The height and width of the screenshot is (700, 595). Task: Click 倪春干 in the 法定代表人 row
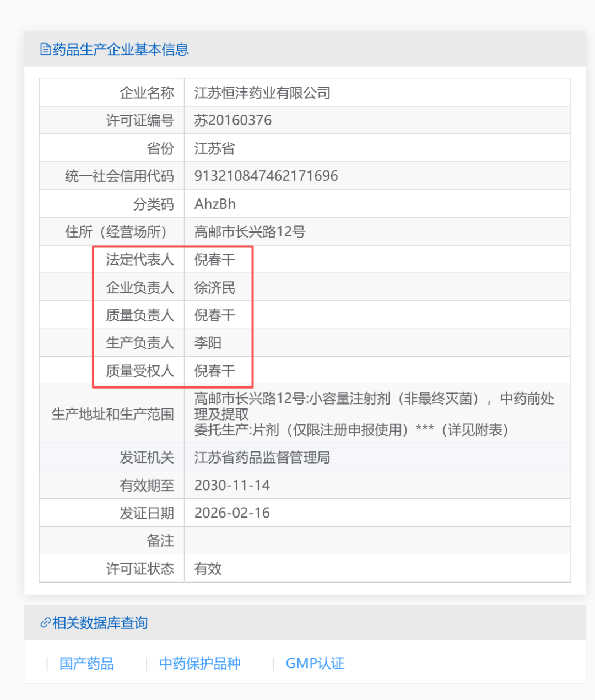(214, 260)
